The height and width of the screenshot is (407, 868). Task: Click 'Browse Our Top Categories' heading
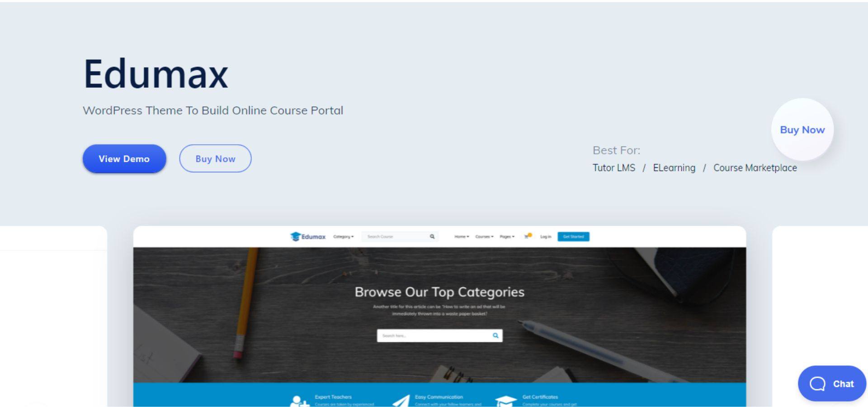tap(439, 292)
